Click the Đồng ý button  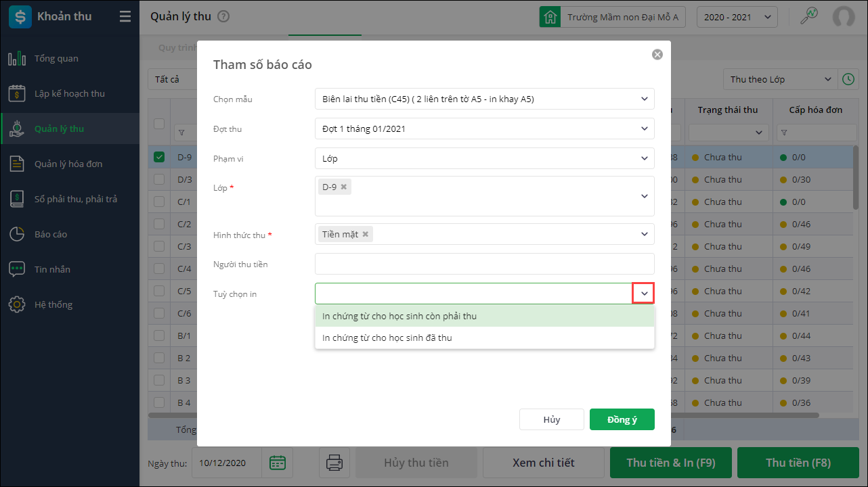point(622,419)
